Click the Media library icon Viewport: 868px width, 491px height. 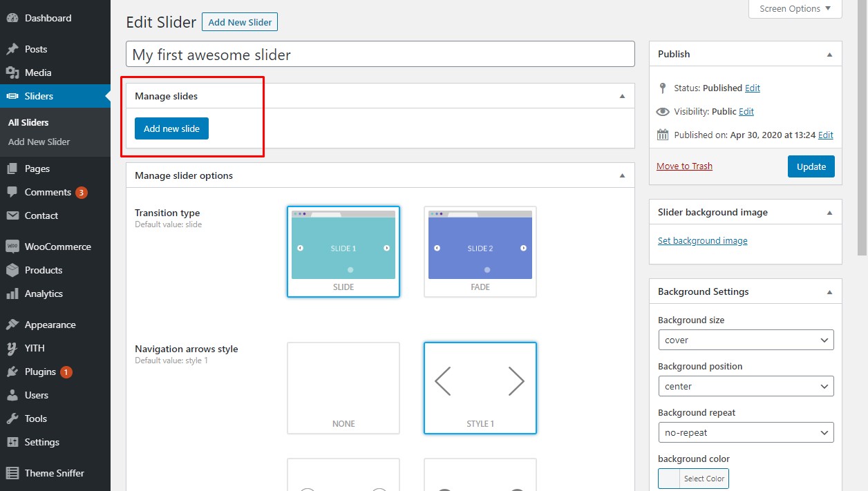[12, 73]
